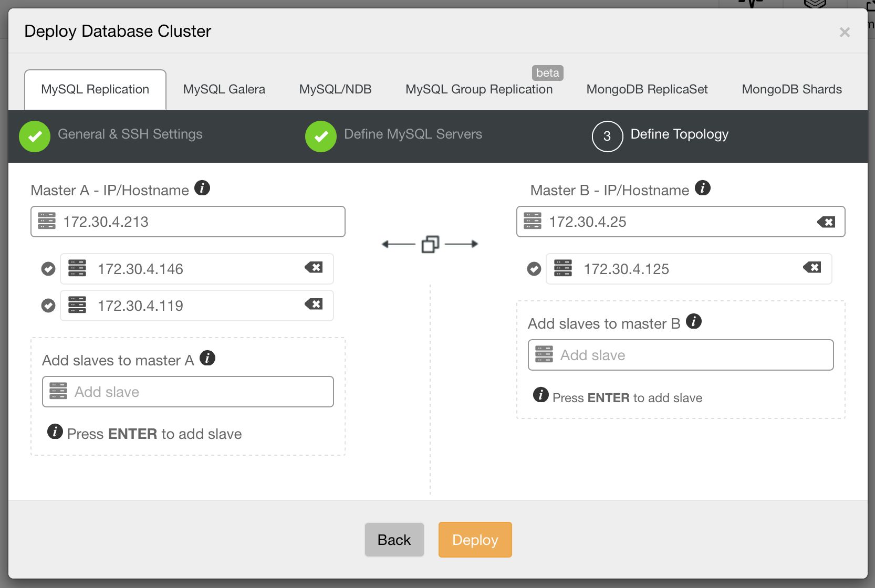
Task: Select the MySQL/NDB tab
Action: (x=335, y=89)
